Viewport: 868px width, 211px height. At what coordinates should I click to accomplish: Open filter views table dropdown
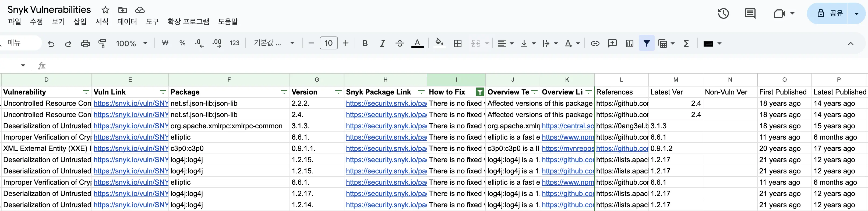click(666, 43)
